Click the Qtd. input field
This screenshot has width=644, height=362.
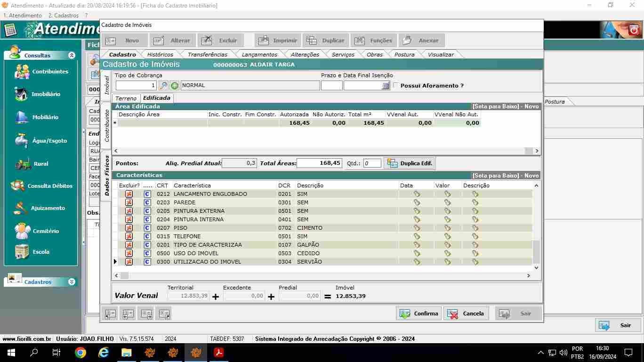coord(372,163)
